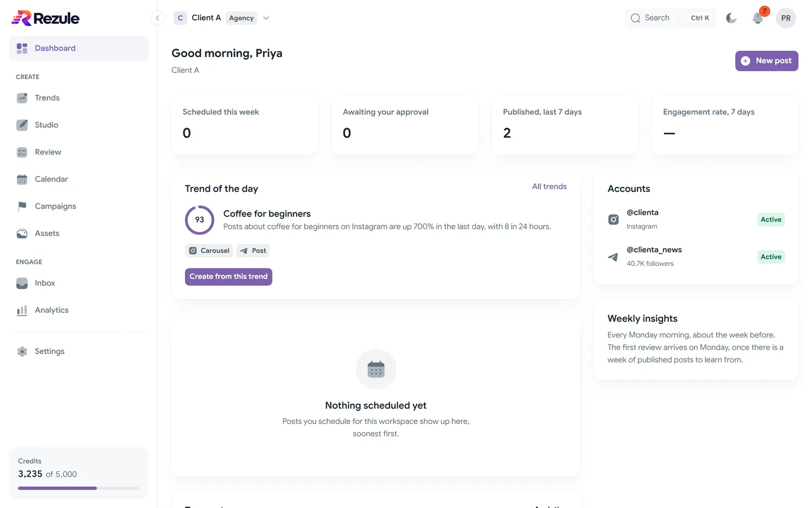Click the Calendar menu label
812x508 pixels.
[x=51, y=179]
